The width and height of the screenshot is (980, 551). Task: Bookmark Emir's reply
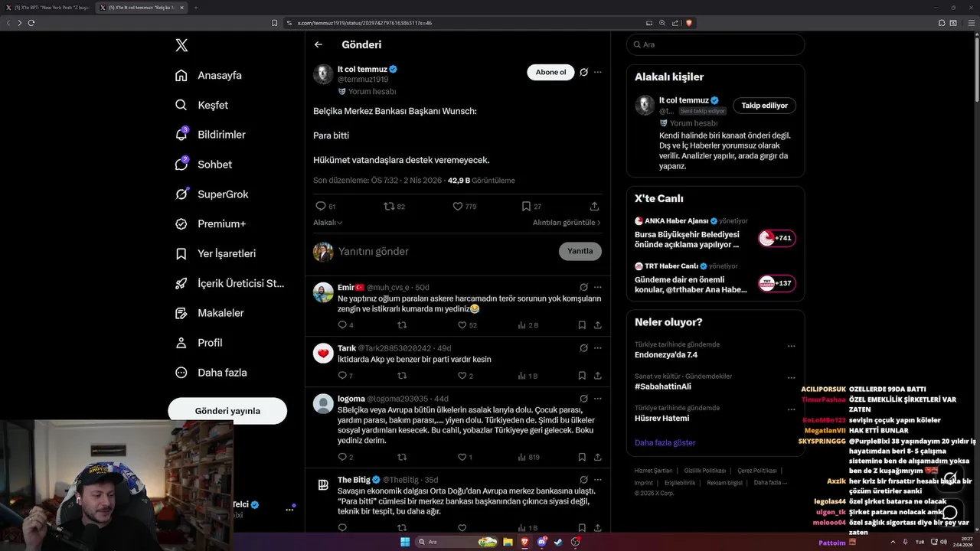click(x=582, y=325)
